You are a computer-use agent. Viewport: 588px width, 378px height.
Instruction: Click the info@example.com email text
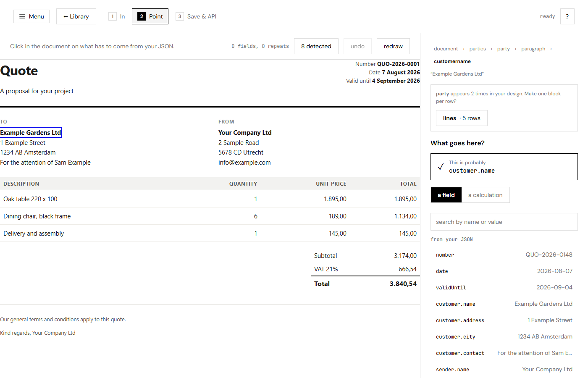pos(244,163)
